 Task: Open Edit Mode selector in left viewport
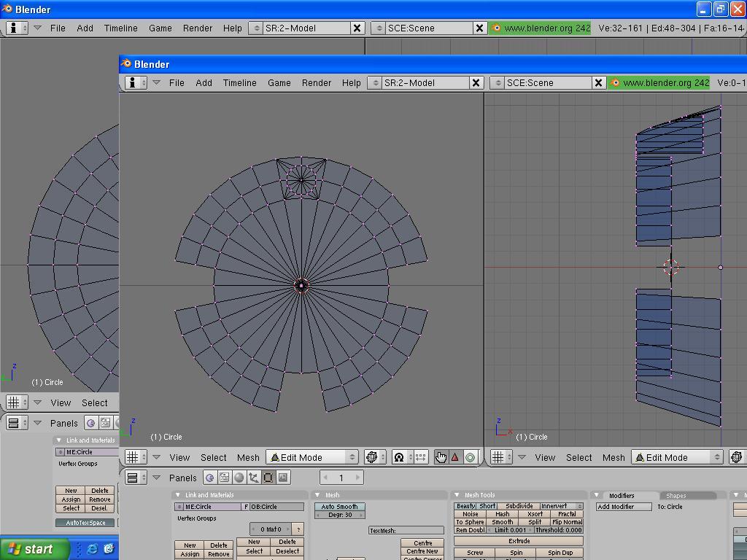click(312, 458)
